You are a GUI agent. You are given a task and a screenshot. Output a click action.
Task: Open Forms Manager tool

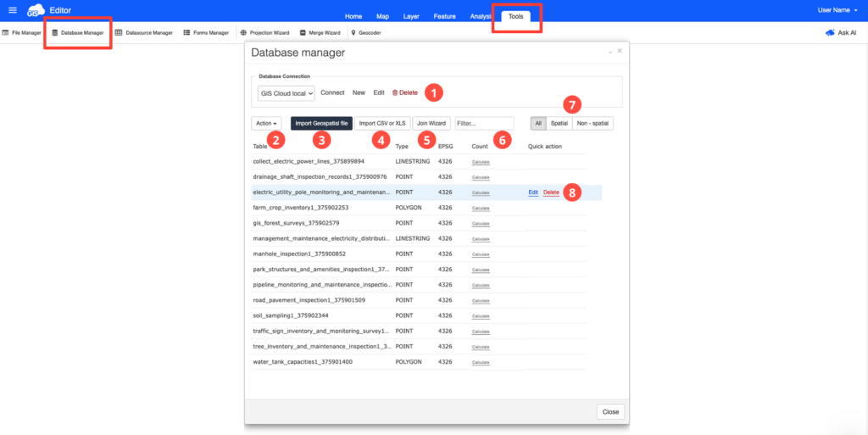206,33
